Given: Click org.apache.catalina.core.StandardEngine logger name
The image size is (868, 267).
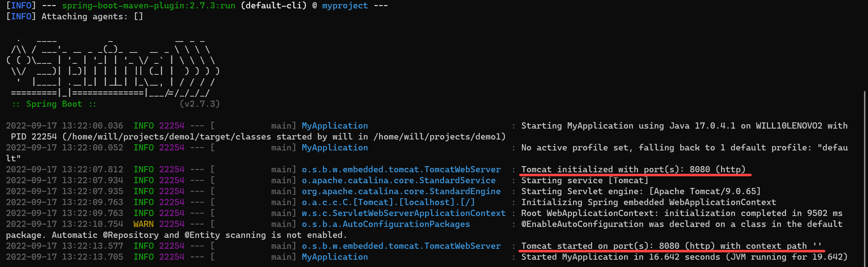Looking at the screenshot, I should tap(401, 191).
